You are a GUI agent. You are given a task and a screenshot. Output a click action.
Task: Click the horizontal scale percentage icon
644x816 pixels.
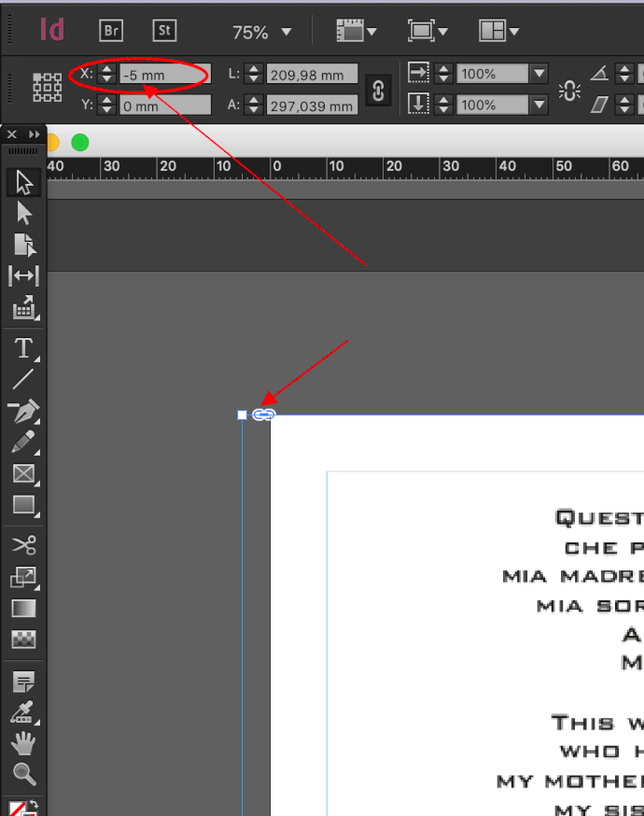point(418,73)
